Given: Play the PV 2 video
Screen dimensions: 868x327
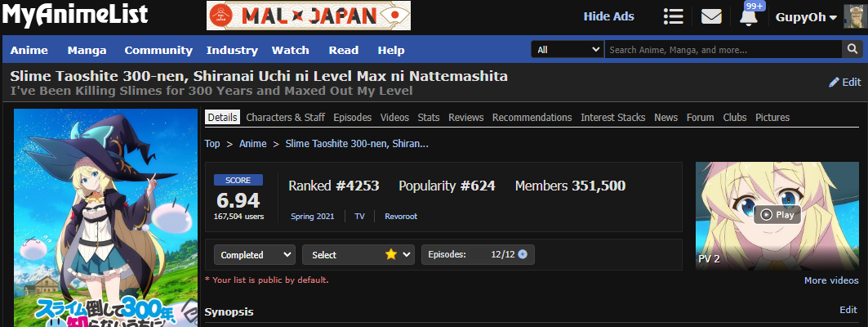Looking at the screenshot, I should [777, 215].
